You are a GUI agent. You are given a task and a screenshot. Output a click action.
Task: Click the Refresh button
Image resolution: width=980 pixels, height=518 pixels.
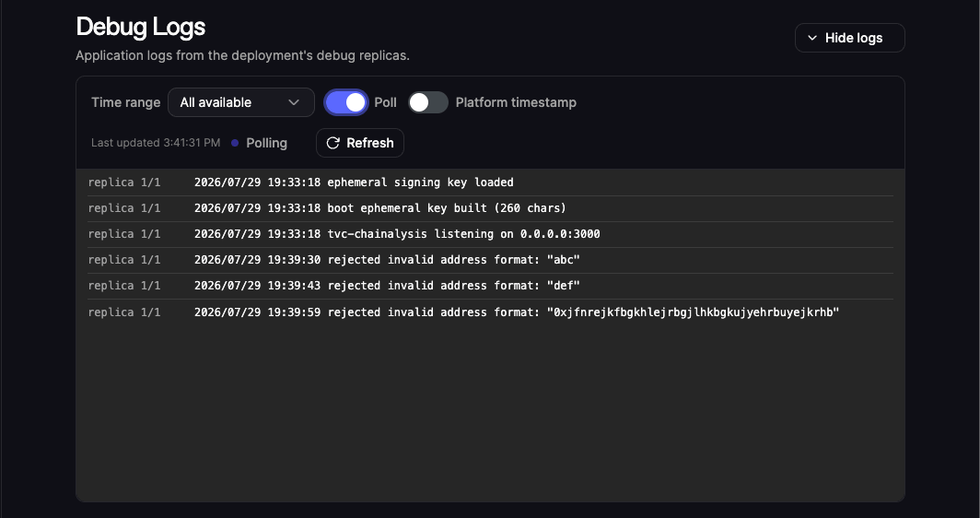coord(360,143)
